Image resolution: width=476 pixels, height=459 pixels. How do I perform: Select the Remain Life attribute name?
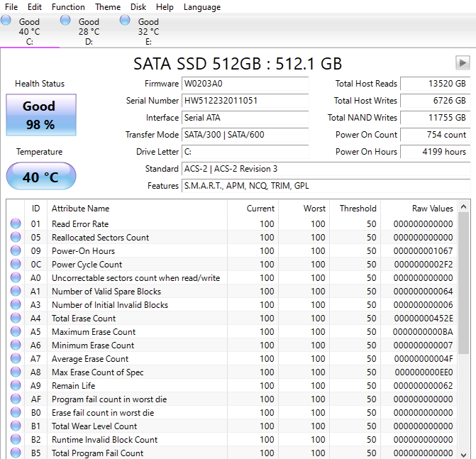point(74,385)
